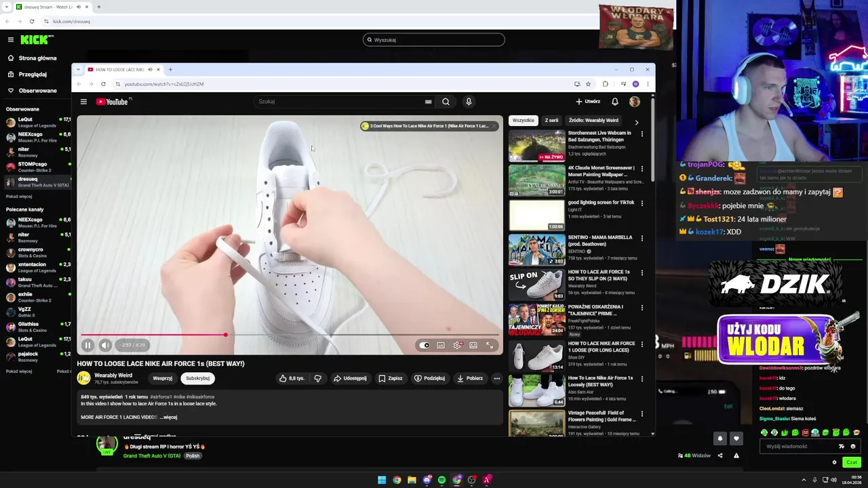The width and height of the screenshot is (868, 488).
Task: Toggle Kick stream notification bell
Action: (720, 439)
